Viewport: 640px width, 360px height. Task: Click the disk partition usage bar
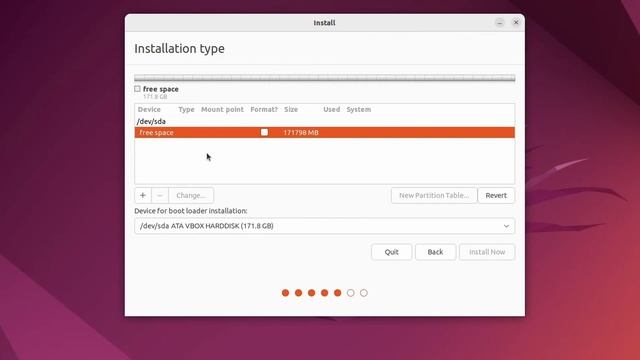[324, 78]
